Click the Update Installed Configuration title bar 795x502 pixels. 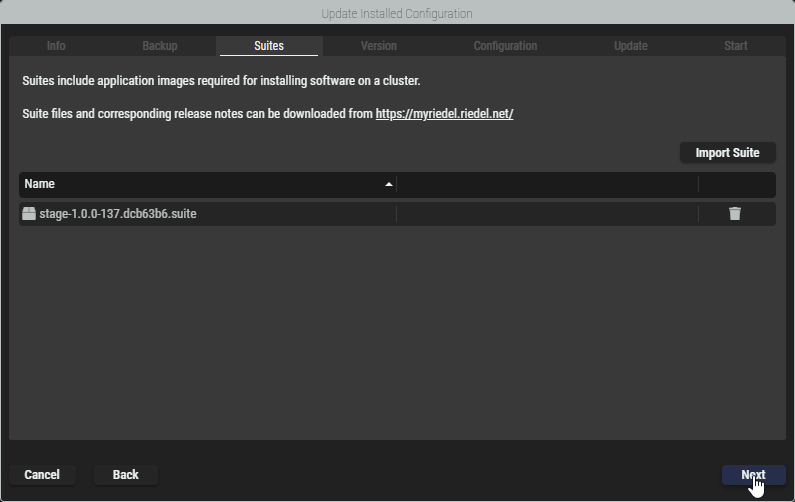pyautogui.click(x=397, y=13)
